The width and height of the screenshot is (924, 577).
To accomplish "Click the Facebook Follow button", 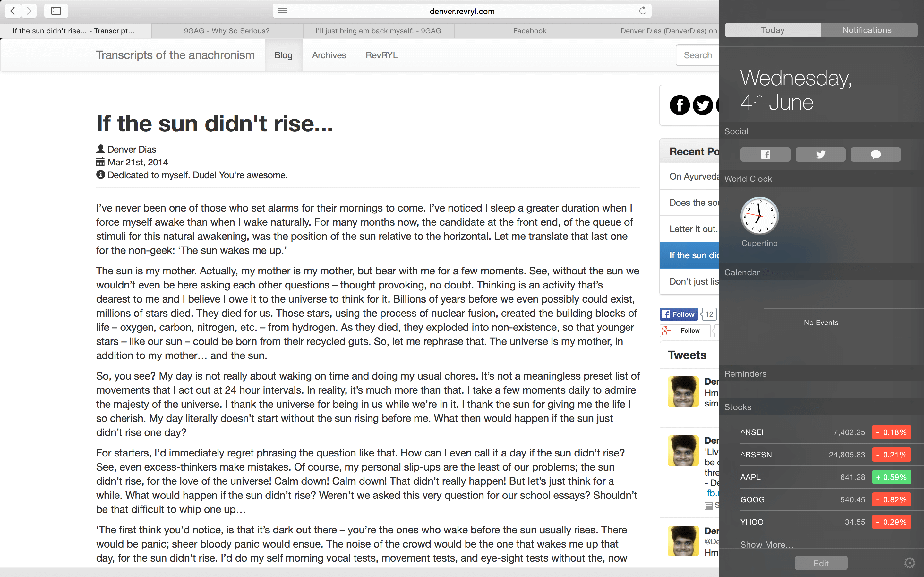I will point(679,314).
